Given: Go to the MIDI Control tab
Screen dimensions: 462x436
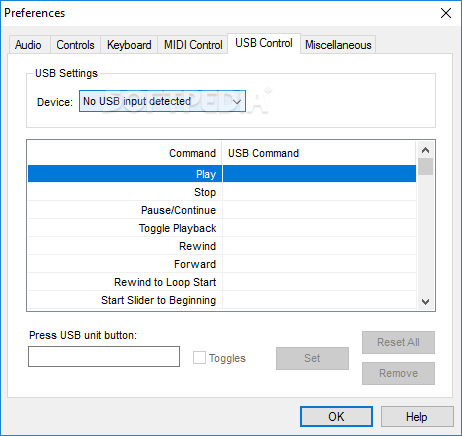Looking at the screenshot, I should 193,44.
